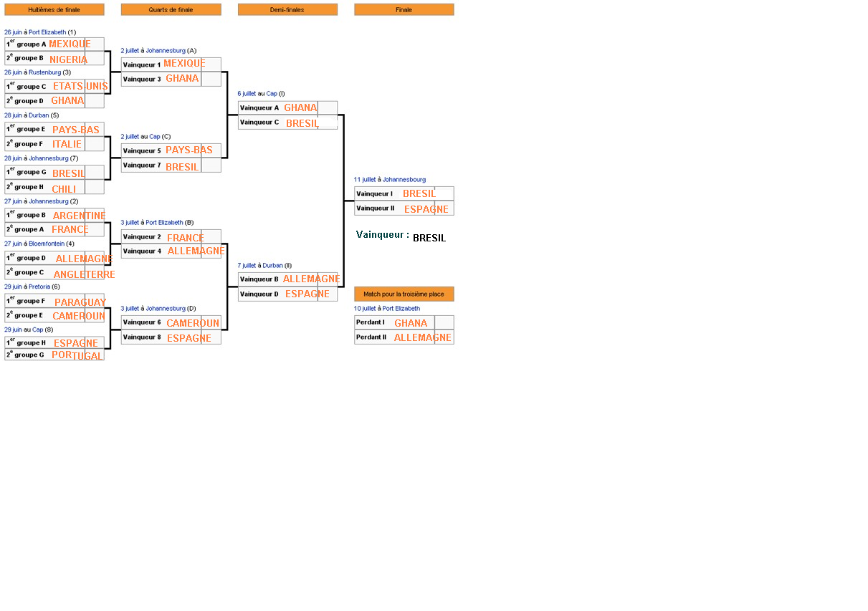868x611 pixels.
Task: Open Port Elizabeth link for quarterfinal (B)
Action: (165, 223)
